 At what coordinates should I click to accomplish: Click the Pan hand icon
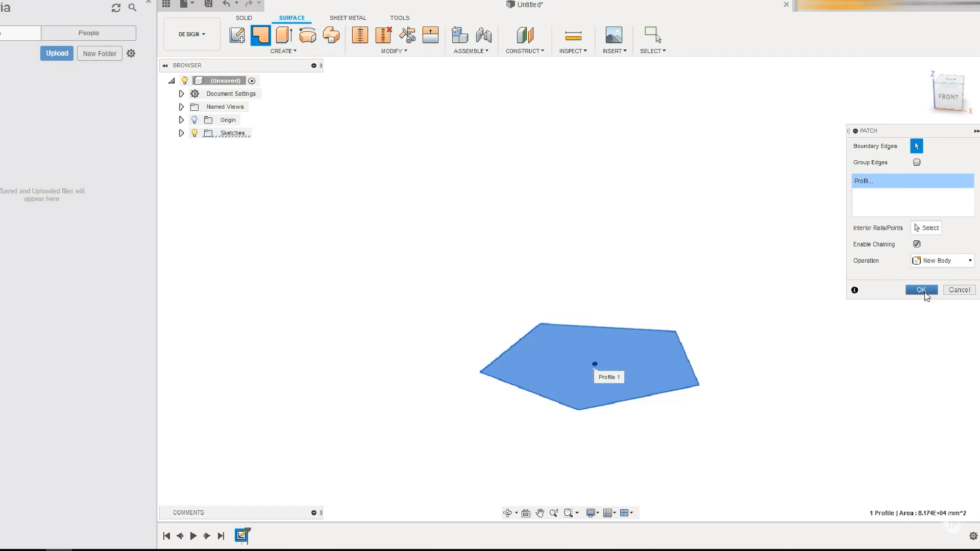pos(540,513)
